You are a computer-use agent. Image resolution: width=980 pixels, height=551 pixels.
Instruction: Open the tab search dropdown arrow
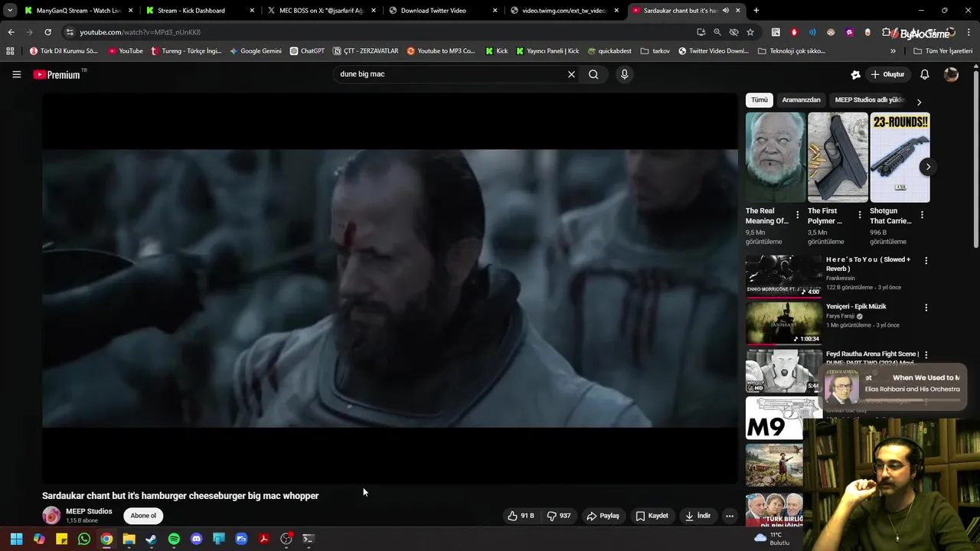tap(8, 11)
